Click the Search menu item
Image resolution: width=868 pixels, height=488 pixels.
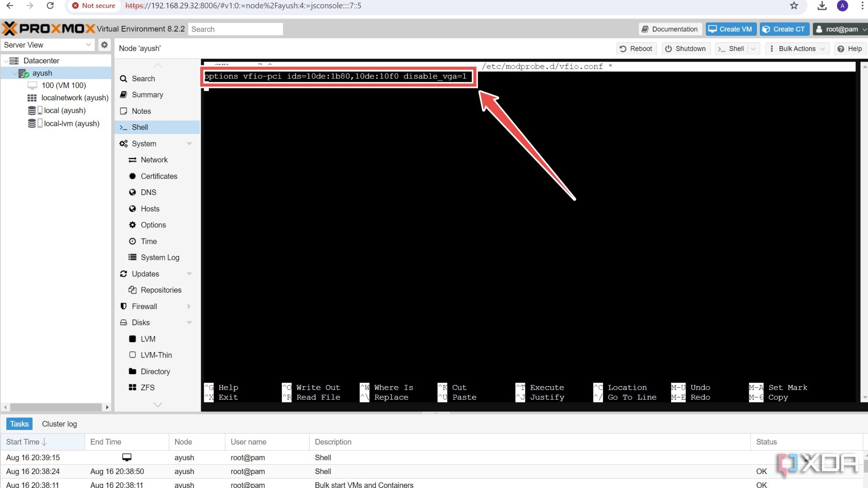click(144, 78)
